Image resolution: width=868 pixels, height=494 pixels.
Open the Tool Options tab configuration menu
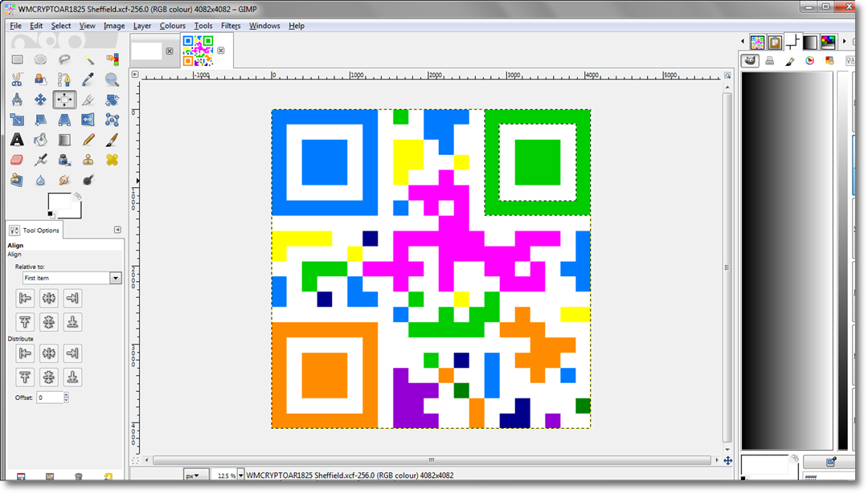(117, 230)
